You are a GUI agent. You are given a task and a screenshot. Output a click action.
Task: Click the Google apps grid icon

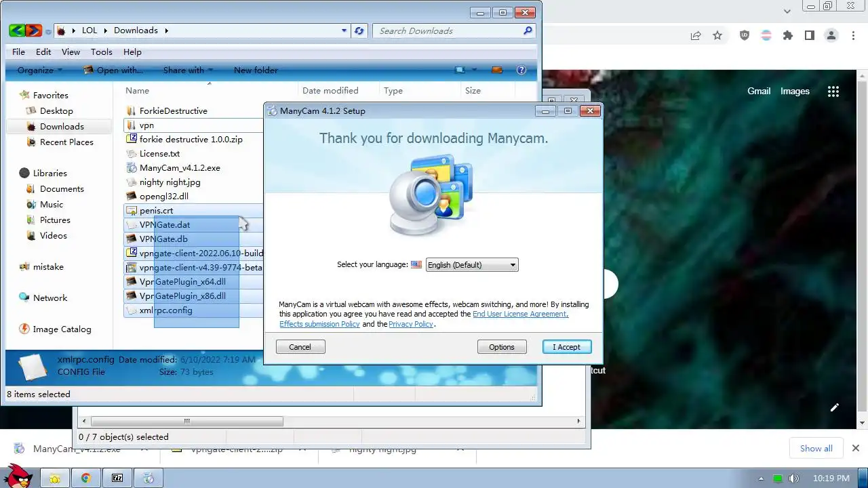[x=833, y=91]
